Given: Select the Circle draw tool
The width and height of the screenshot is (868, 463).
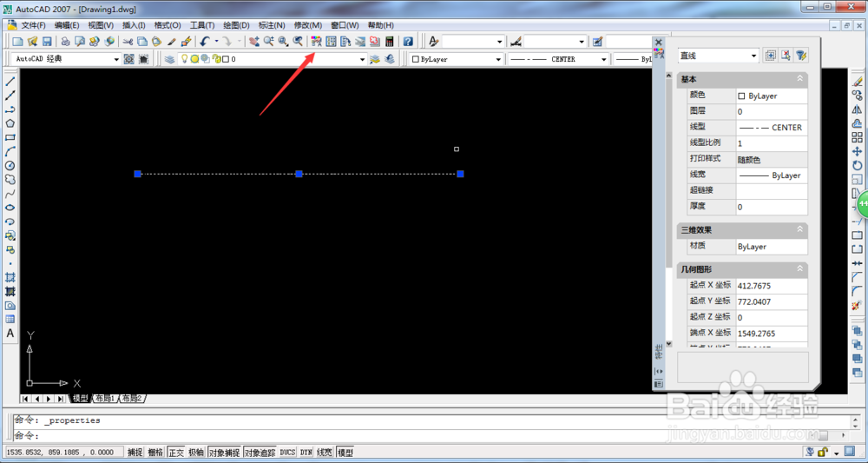Looking at the screenshot, I should (x=10, y=166).
